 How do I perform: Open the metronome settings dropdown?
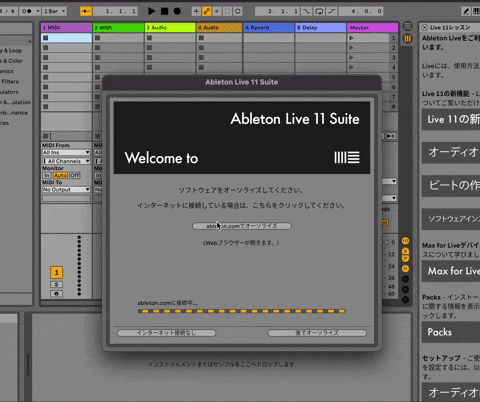click(x=37, y=11)
